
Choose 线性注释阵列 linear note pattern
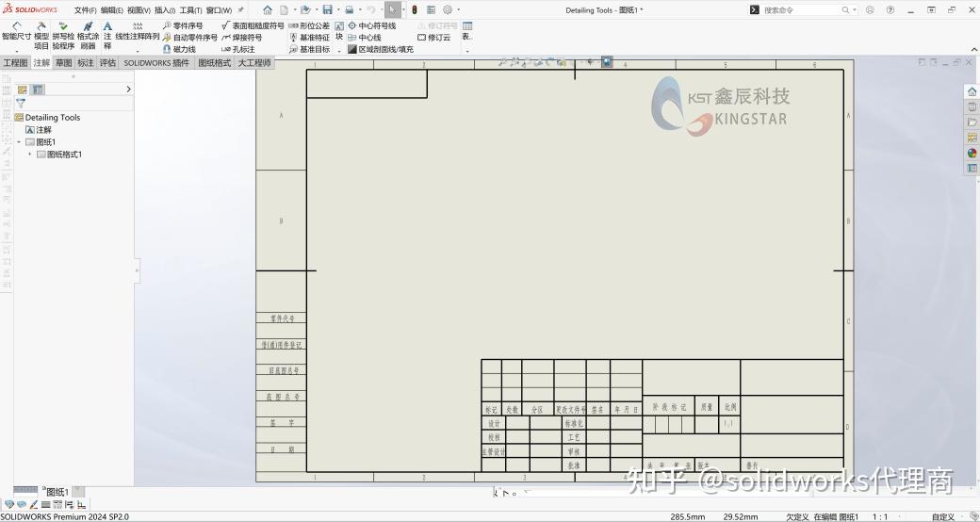pos(138,31)
